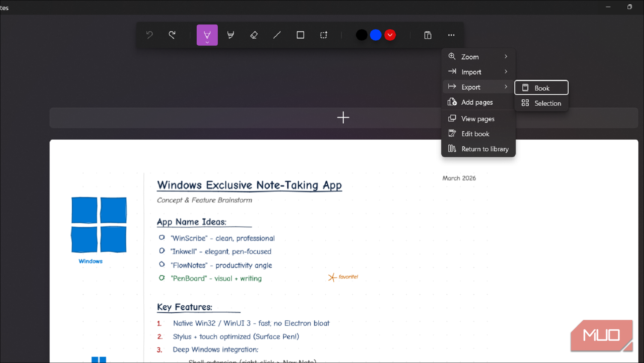Open the red color swatch dropdown

(x=390, y=35)
